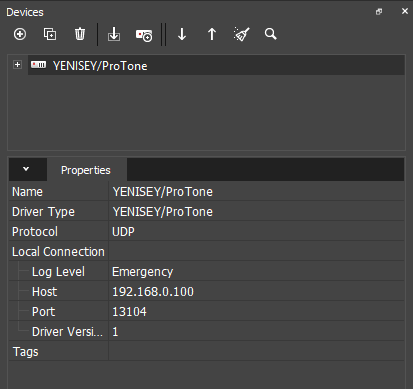This screenshot has width=413, height=389.
Task: Select the YENISEY/ProTone device row
Action: coord(216,65)
